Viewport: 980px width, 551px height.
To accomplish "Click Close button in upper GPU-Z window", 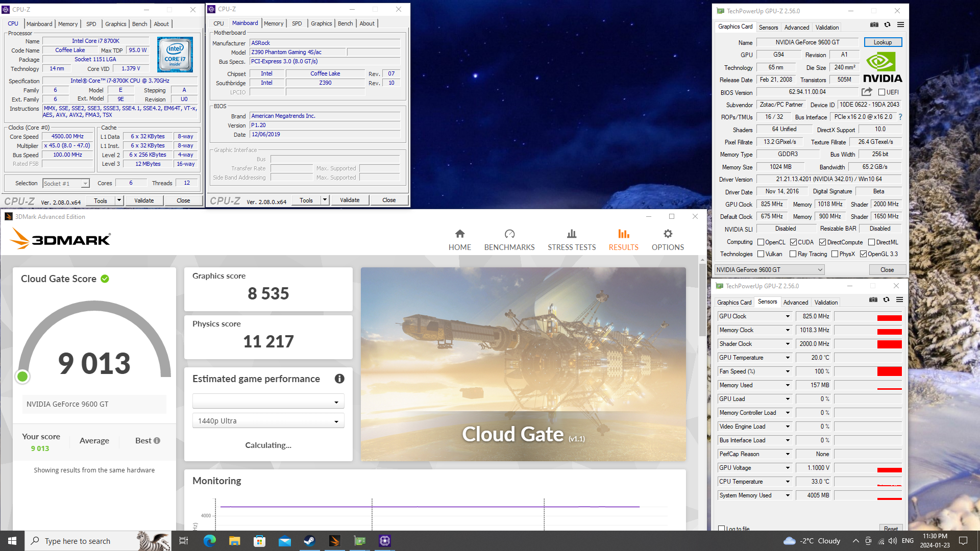I will 887,270.
